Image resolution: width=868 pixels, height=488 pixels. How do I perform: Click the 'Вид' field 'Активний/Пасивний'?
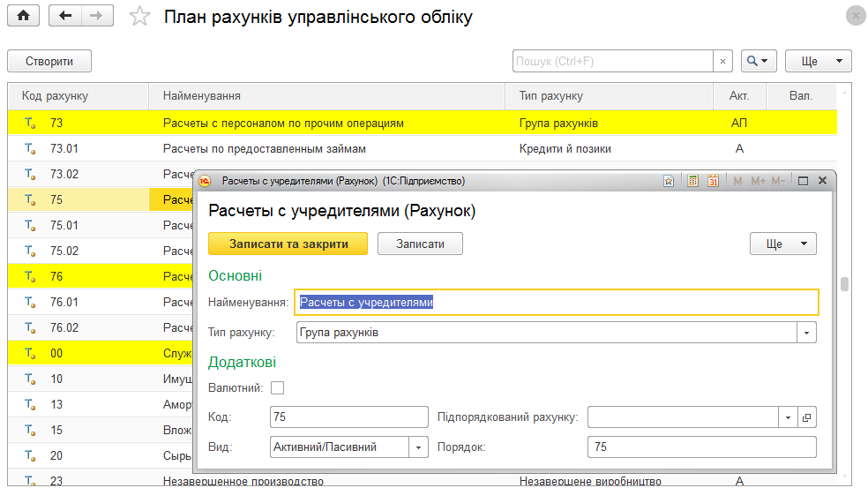click(340, 447)
